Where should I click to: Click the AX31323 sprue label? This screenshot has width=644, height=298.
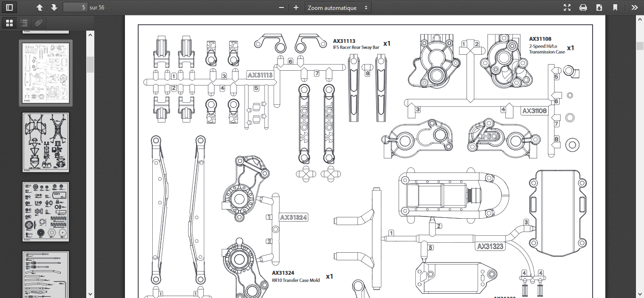tap(490, 246)
